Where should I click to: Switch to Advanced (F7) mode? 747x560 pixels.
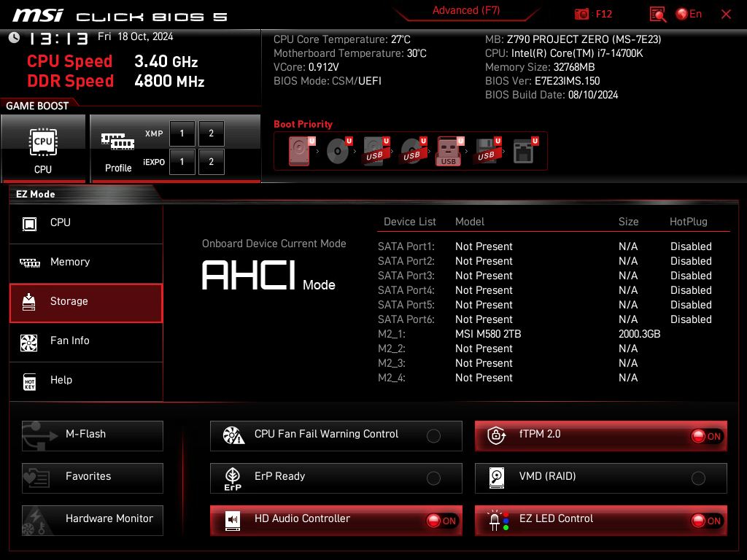point(466,10)
